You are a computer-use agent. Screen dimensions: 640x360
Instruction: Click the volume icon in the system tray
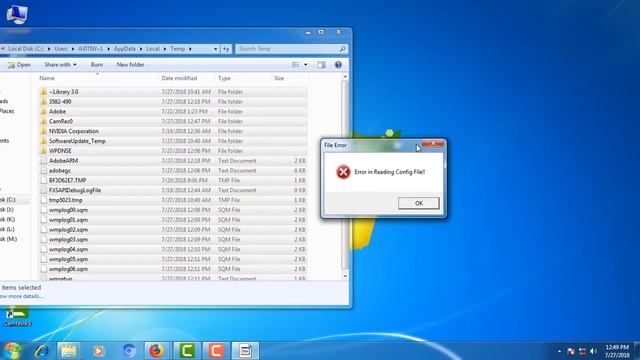click(x=593, y=351)
